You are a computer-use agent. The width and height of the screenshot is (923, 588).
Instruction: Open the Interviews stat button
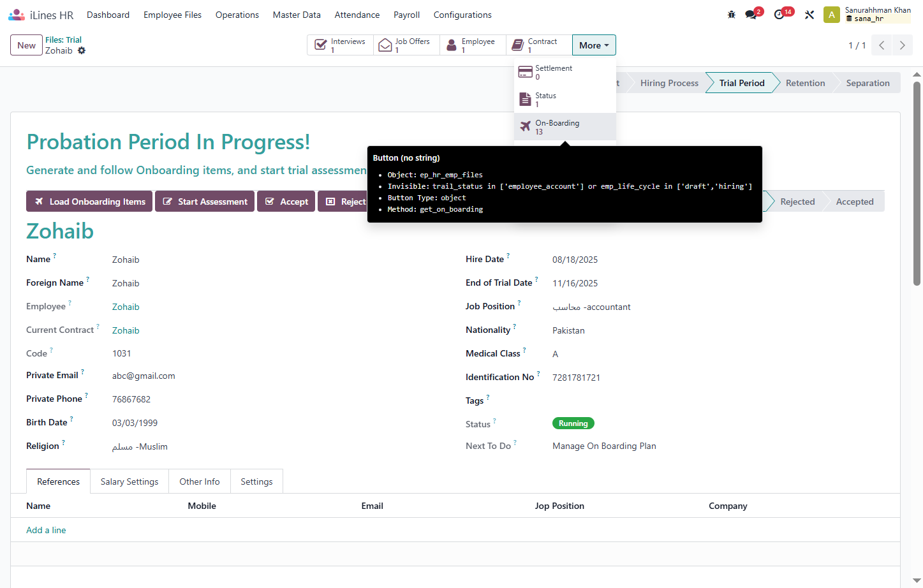tap(341, 45)
